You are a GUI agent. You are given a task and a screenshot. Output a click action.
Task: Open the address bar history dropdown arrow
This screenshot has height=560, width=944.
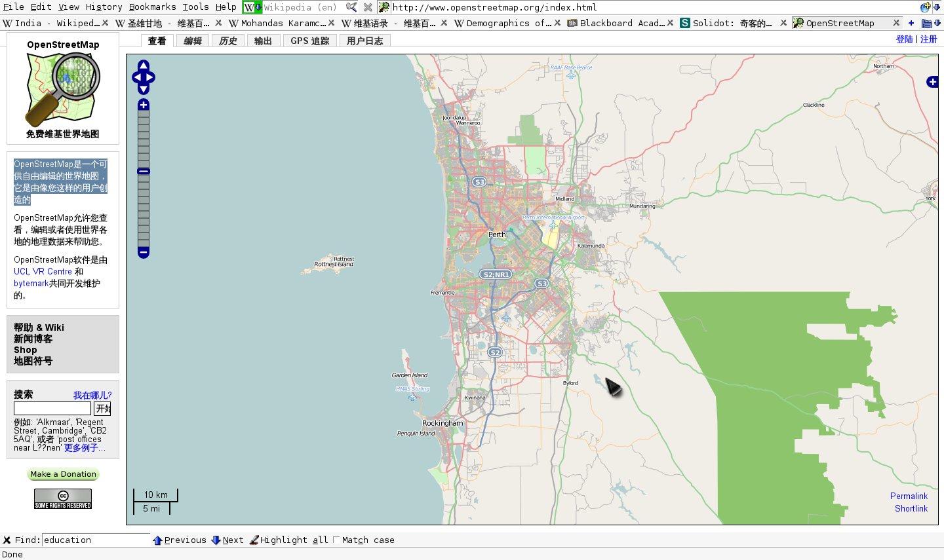(x=937, y=7)
